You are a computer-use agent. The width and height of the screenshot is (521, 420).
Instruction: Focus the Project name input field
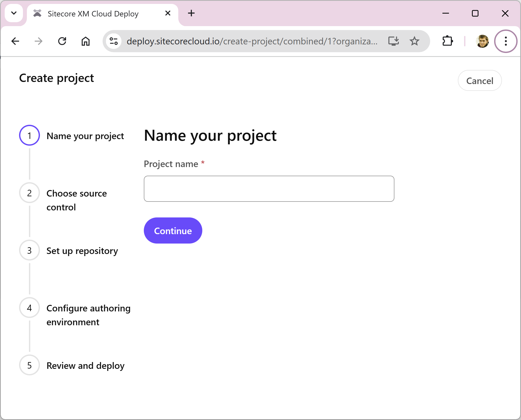(269, 189)
